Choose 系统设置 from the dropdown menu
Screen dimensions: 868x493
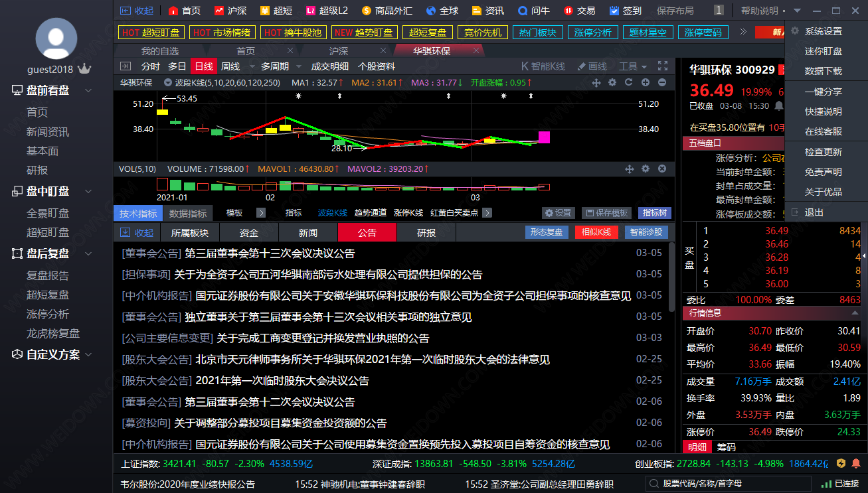click(824, 31)
